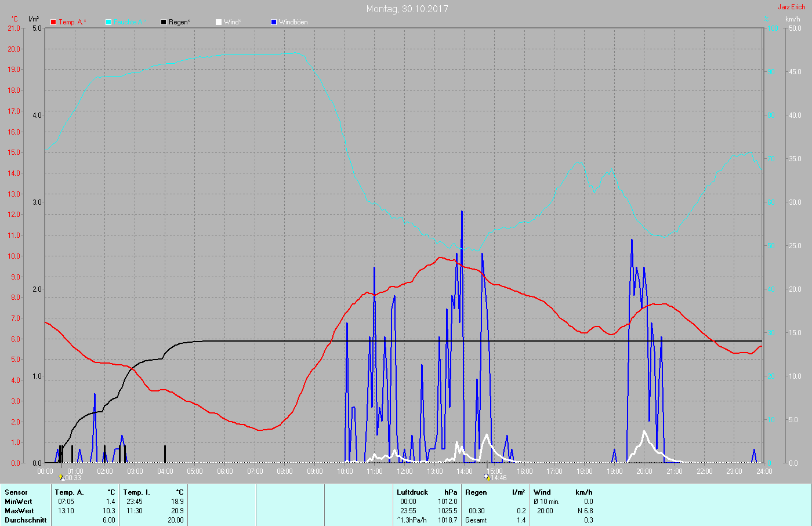Viewport: 812px width, 526px height.
Task: Click the 'Ø 10 min.' wind label
Action: click(546, 502)
